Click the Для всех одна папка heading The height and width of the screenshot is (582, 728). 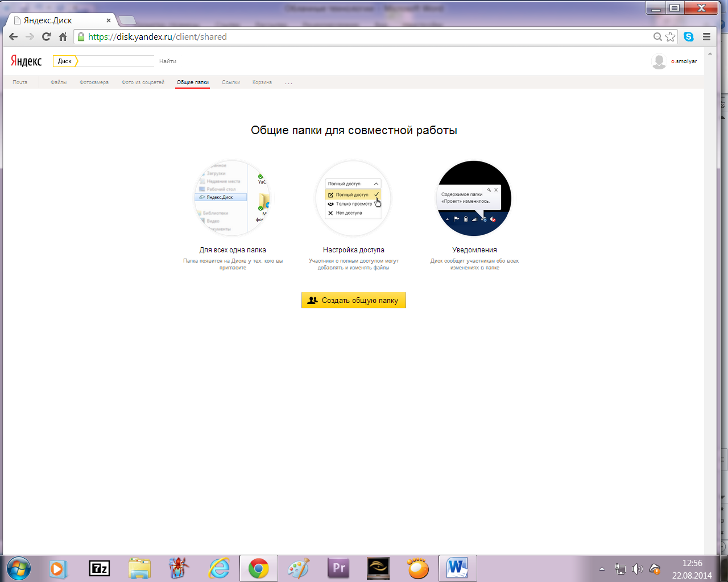click(x=233, y=250)
